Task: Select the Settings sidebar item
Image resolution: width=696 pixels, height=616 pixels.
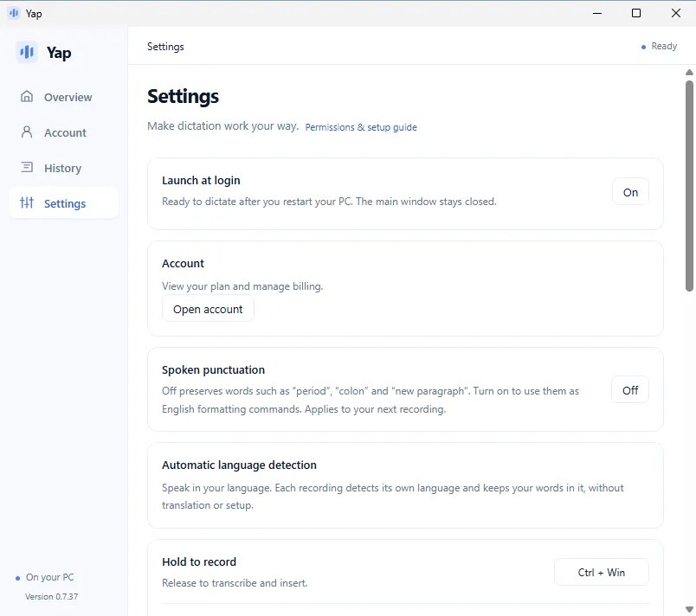Action: [63, 202]
